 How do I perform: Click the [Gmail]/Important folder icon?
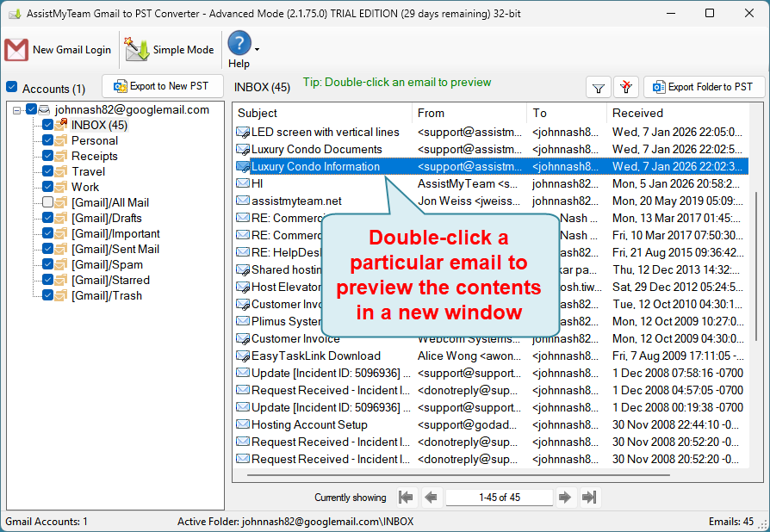(61, 233)
